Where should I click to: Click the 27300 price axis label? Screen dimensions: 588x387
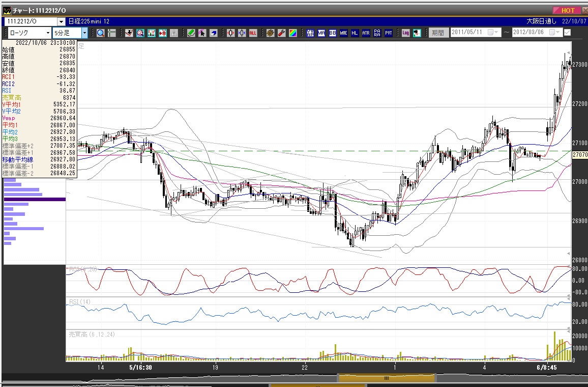click(580, 65)
